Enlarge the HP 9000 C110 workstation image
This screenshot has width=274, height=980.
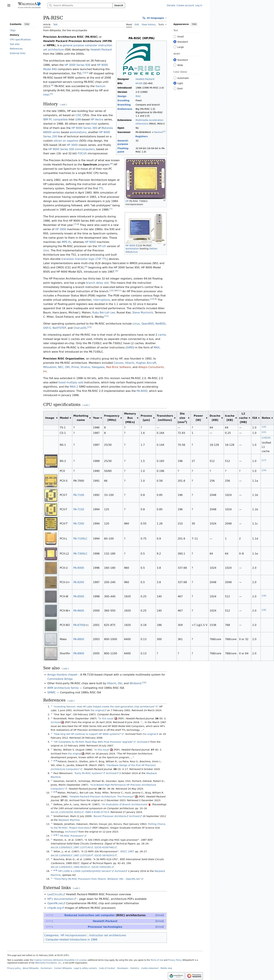[x=165, y=245]
